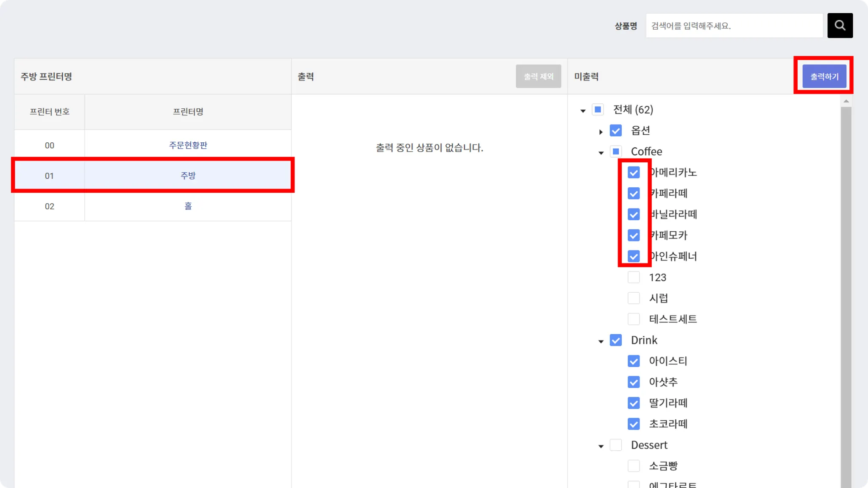Click the vertical scrollbar thumb
868x488 pixels.
(846, 297)
